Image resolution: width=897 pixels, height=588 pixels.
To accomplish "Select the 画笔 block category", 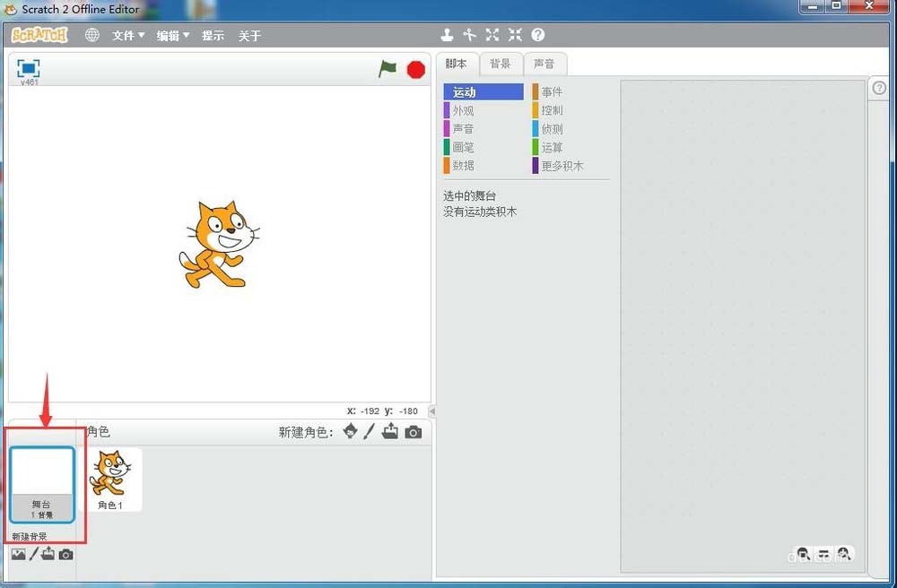I will [x=483, y=147].
